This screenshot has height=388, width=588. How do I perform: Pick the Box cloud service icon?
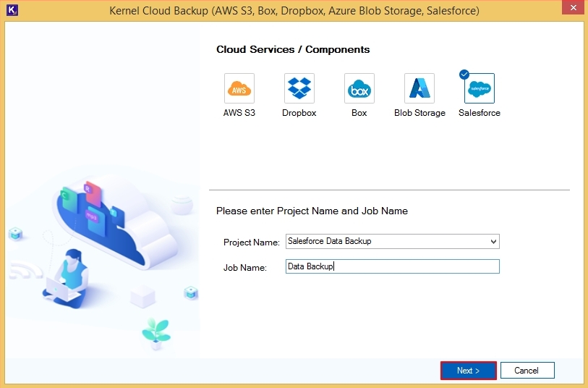click(359, 88)
